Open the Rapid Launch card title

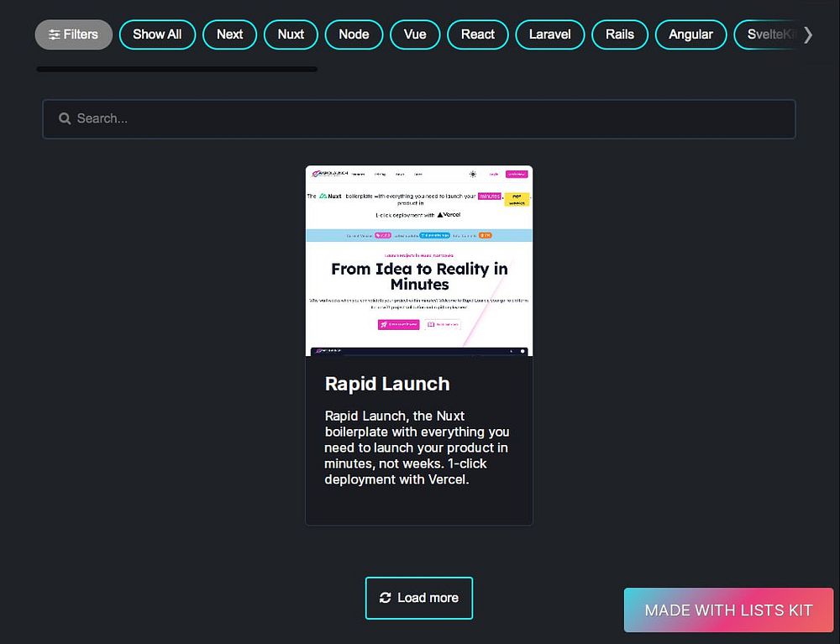coord(387,384)
